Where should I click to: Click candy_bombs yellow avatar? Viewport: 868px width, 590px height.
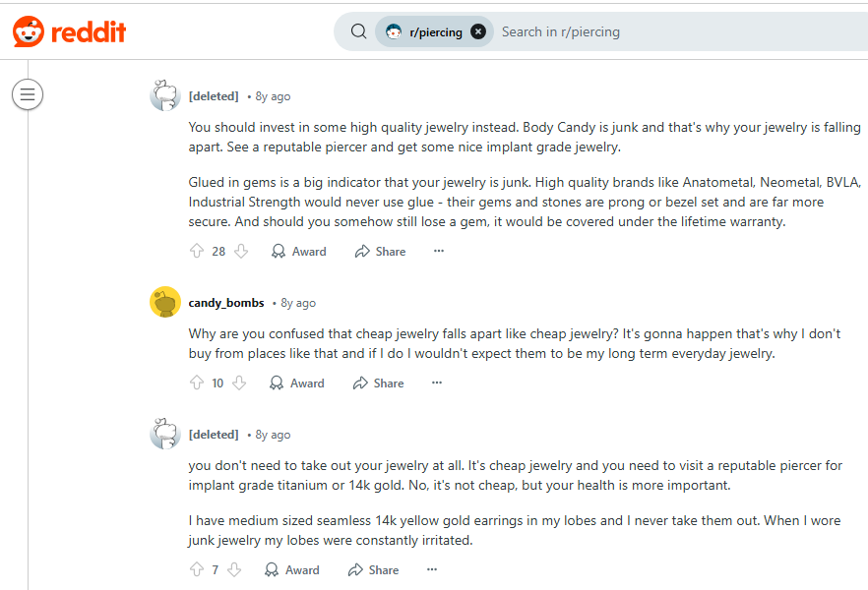pos(165,302)
